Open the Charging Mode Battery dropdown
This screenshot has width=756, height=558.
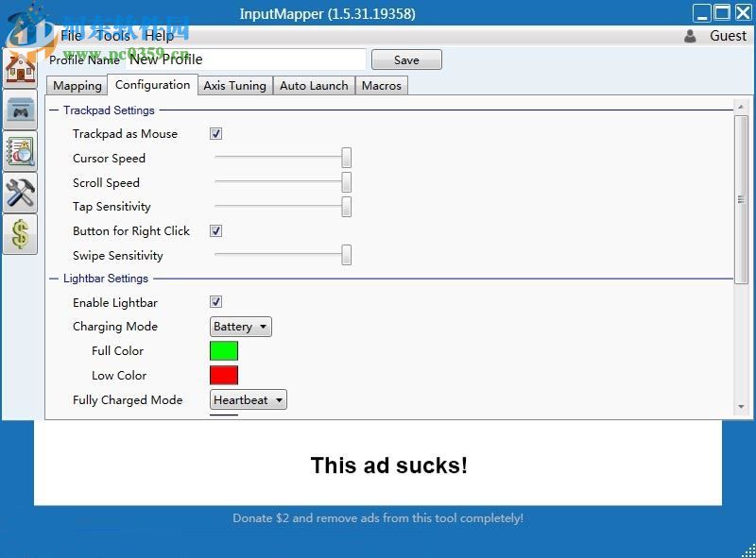point(241,327)
